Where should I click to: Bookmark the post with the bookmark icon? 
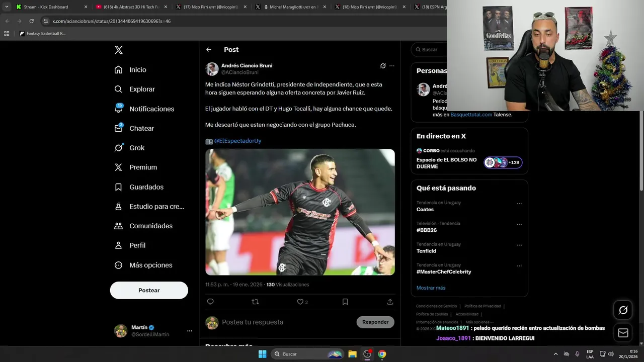pos(345,302)
